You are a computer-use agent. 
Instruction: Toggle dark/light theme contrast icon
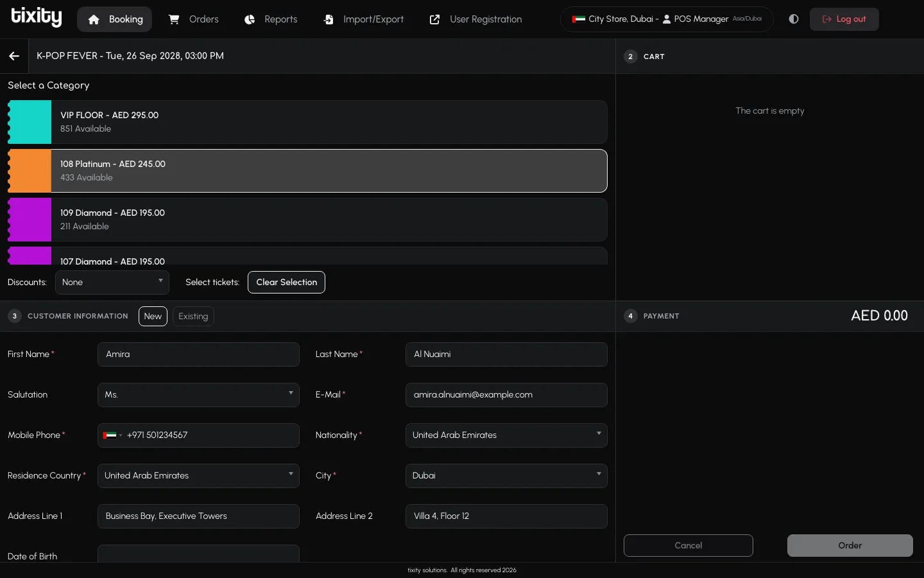794,19
